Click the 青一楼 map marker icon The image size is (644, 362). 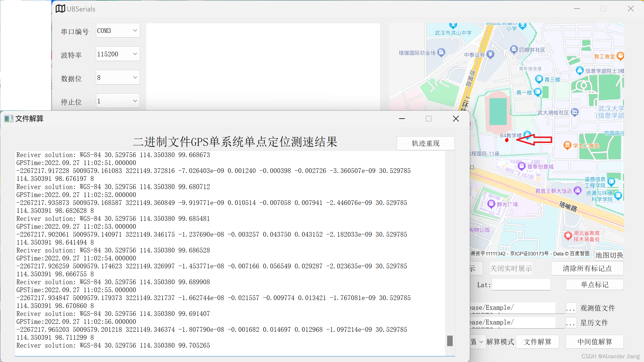coord(537,92)
